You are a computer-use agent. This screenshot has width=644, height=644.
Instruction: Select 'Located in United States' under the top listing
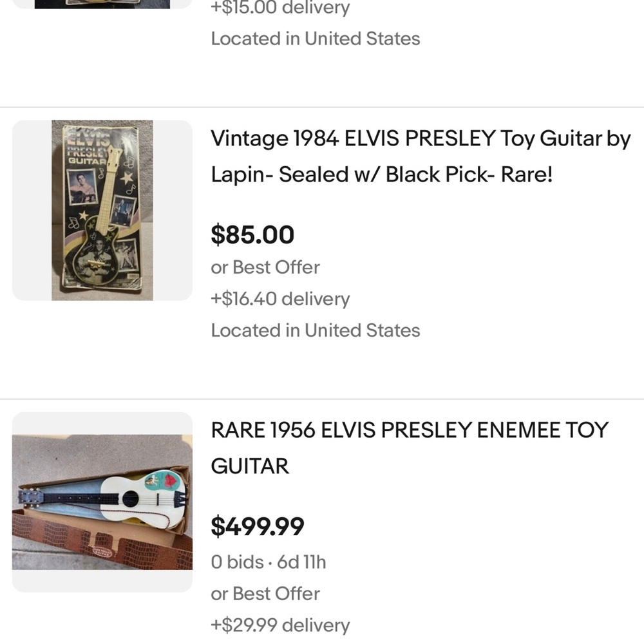coord(315,39)
